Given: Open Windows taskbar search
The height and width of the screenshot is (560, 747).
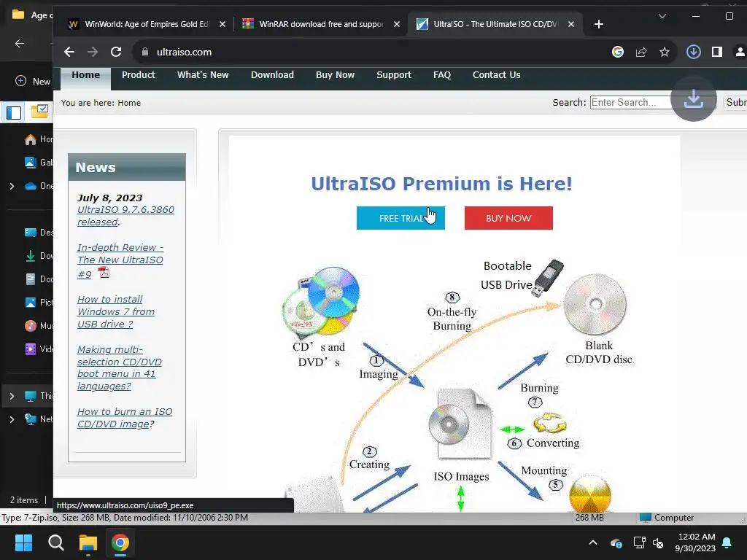Looking at the screenshot, I should click(55, 542).
